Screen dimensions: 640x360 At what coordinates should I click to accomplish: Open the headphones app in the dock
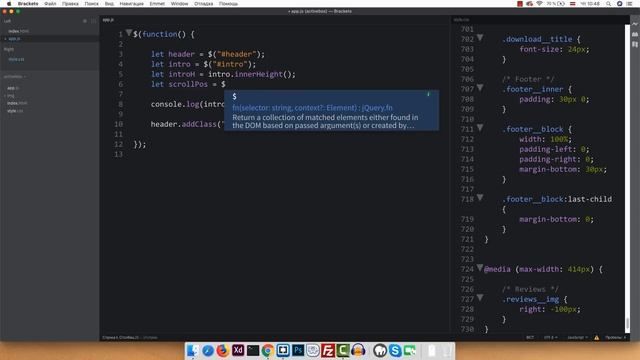pos(358,351)
